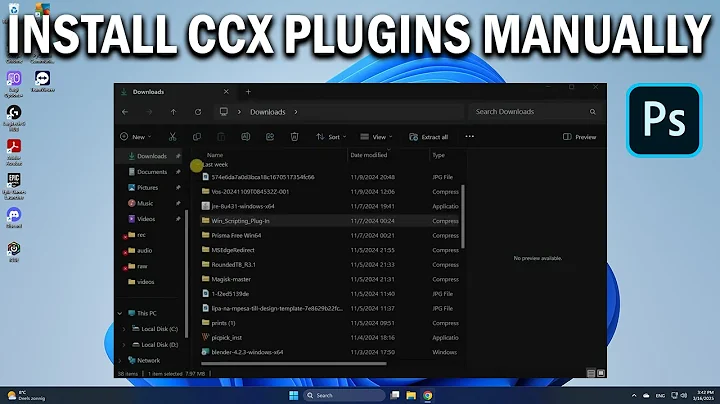Sort by the Type column header

click(439, 155)
